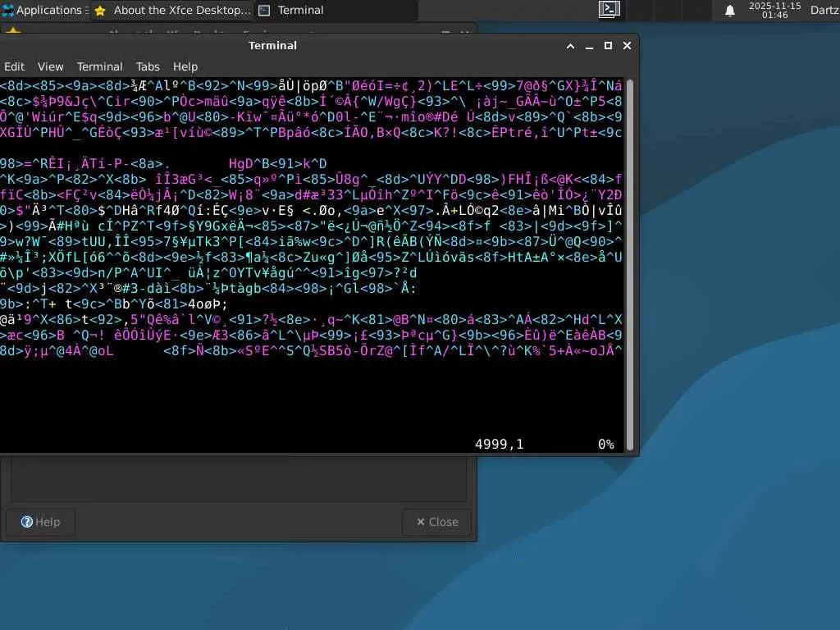
Task: Open the Terminal window's Edit menu
Action: pos(14,66)
